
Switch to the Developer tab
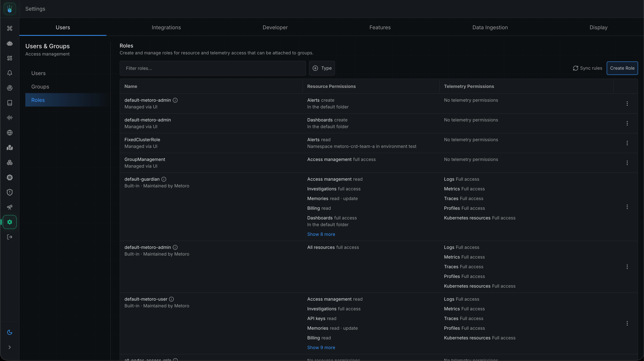(275, 27)
